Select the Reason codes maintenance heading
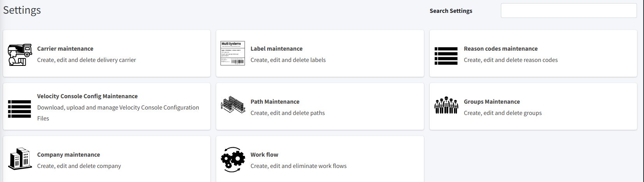The height and width of the screenshot is (182, 644). tap(500, 49)
